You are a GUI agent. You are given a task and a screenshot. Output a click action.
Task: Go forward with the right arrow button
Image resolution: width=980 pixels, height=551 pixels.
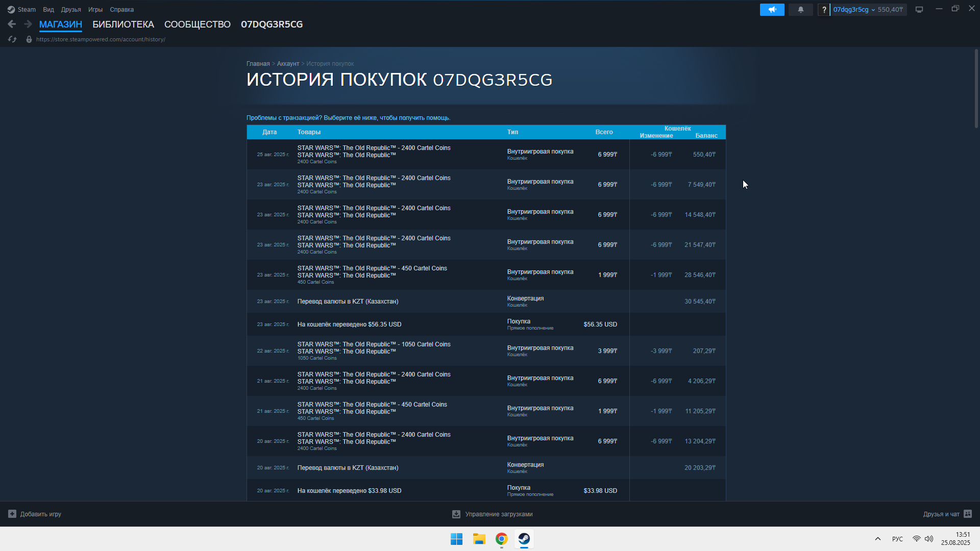[28, 24]
